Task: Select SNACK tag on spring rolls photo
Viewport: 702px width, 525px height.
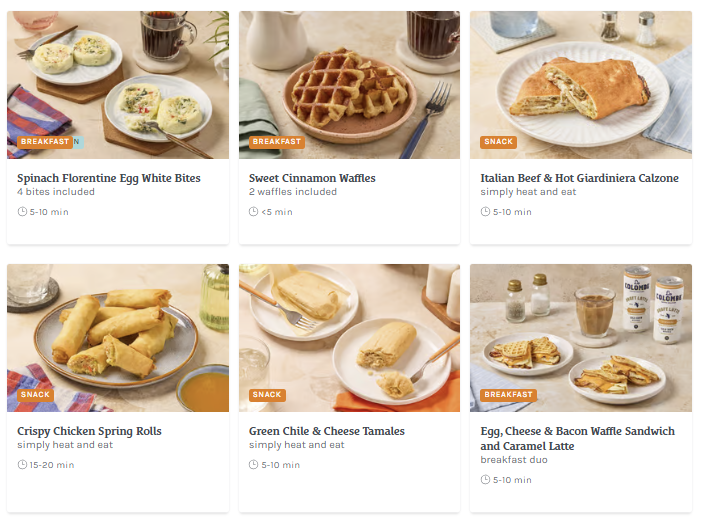Action: click(35, 395)
